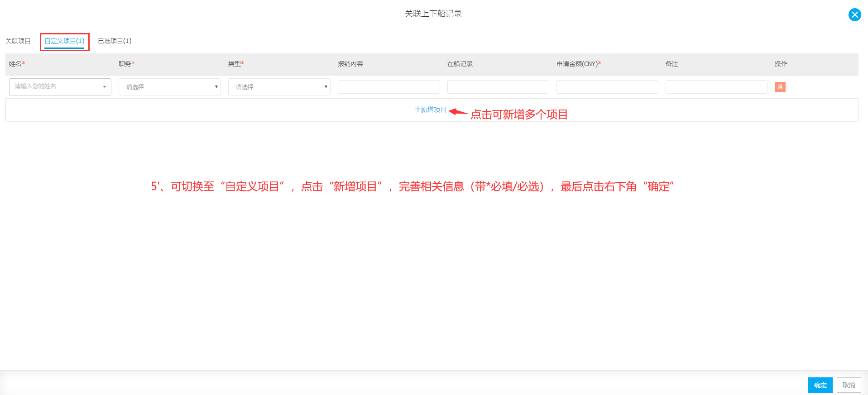Click the 申请金额(CNY) column header
868x395 pixels.
pyautogui.click(x=579, y=64)
